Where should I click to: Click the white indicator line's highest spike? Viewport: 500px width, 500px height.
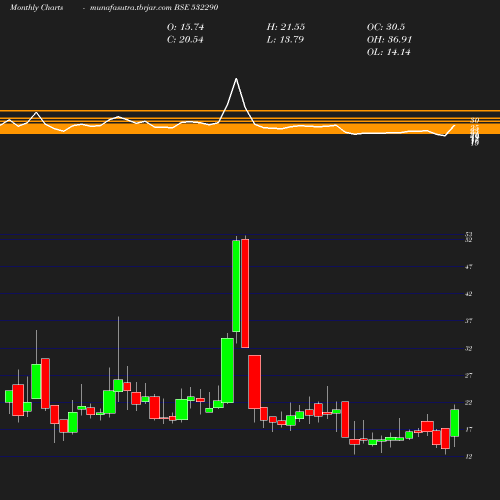pos(236,79)
